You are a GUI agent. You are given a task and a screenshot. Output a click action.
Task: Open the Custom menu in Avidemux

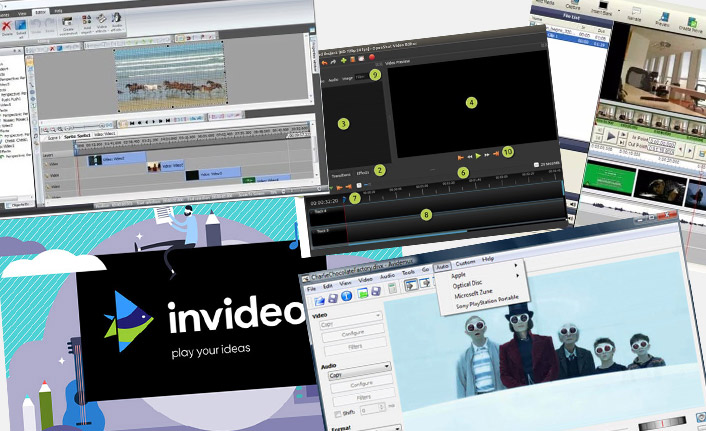[465, 263]
